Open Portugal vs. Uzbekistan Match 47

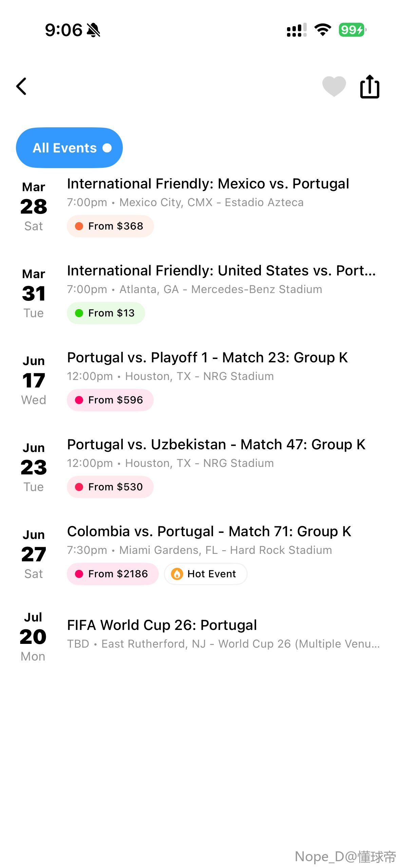[216, 445]
